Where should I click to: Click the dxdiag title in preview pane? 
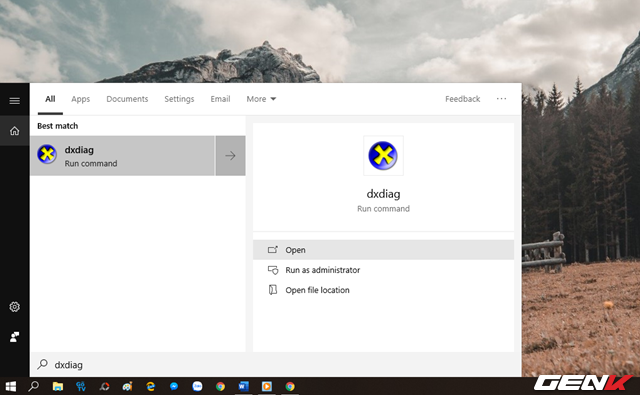[383, 194]
